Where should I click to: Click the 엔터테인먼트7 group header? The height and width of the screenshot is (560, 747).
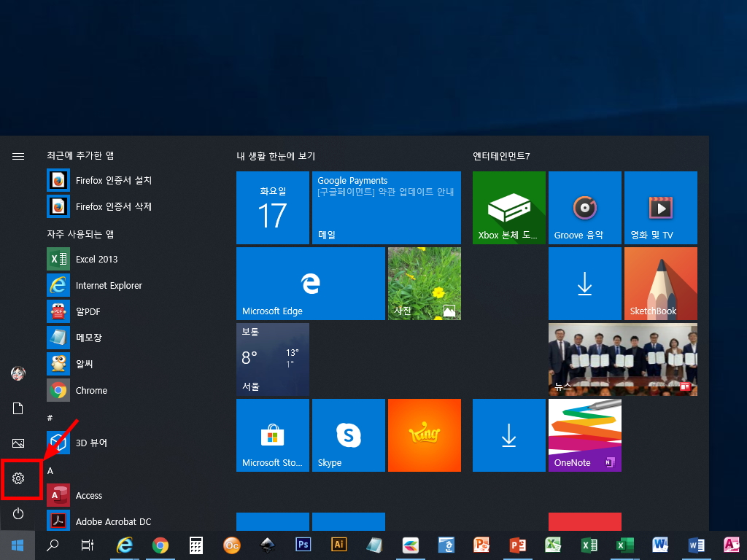(x=501, y=156)
